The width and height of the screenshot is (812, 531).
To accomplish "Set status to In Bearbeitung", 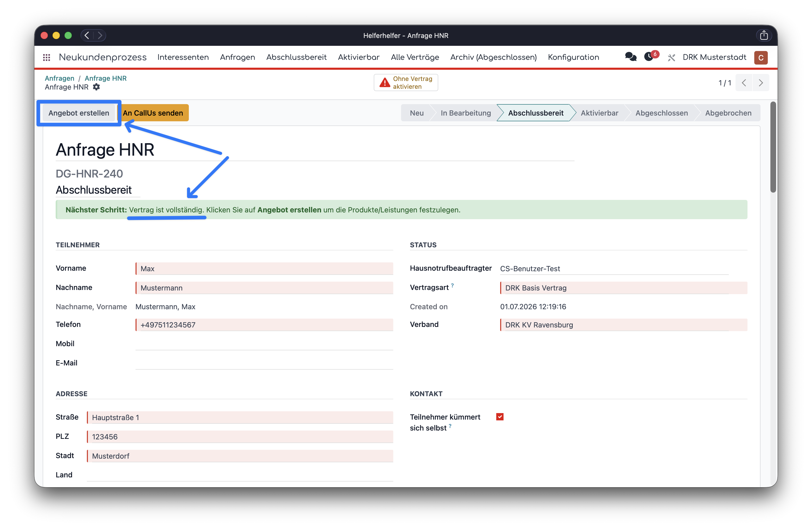I will click(466, 113).
